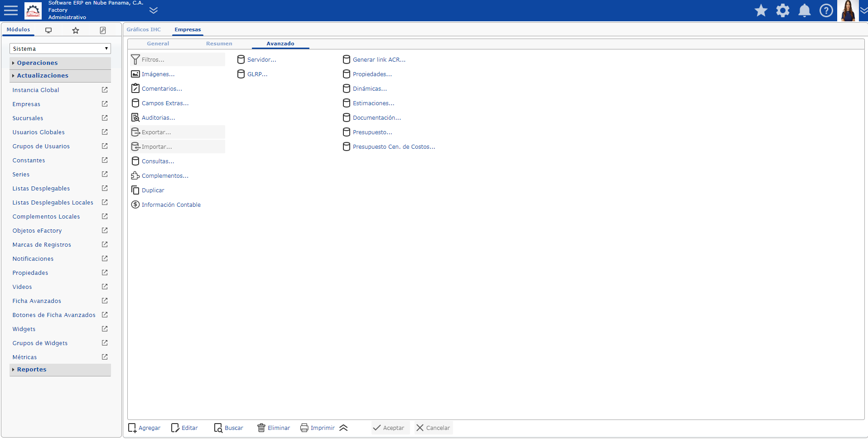This screenshot has width=868, height=439.
Task: Open Servidor option
Action: click(256, 59)
